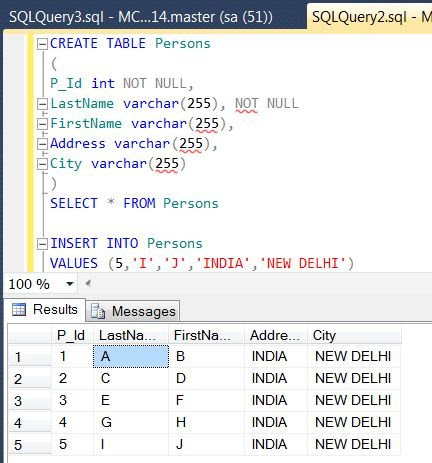This screenshot has width=432, height=463.
Task: Collapse the FirstName varchar line outline
Action: [x=42, y=124]
